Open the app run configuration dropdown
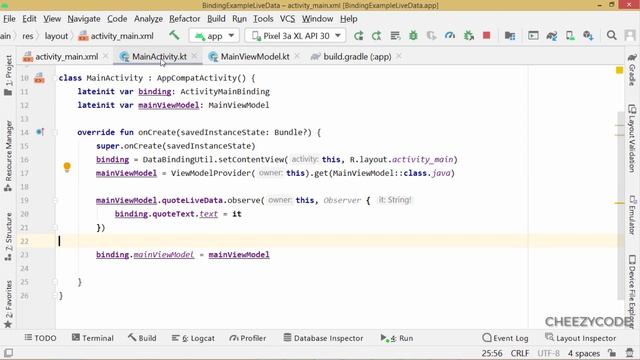This screenshot has width=640, height=360. click(214, 36)
